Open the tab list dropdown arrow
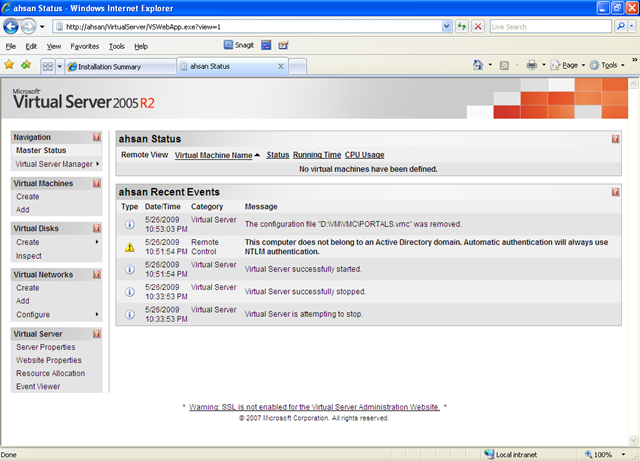Image resolution: width=640 pixels, height=461 pixels. (x=59, y=66)
